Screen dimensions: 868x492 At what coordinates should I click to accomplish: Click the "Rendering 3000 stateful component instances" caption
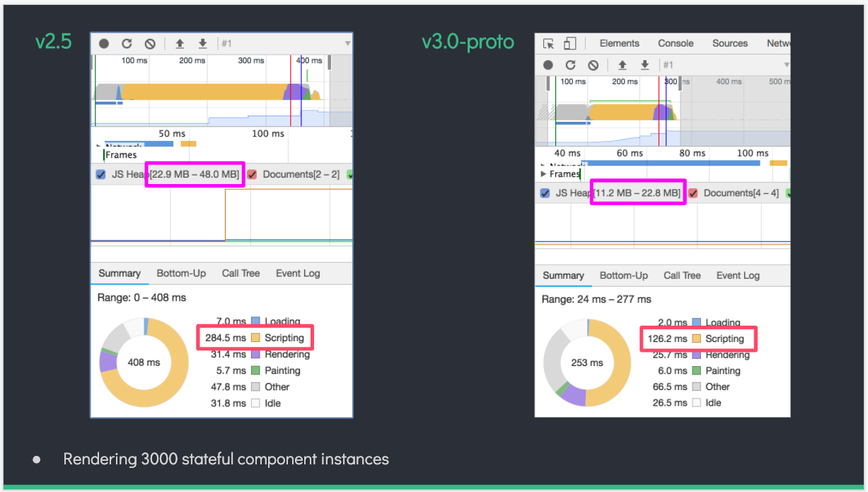pyautogui.click(x=226, y=459)
